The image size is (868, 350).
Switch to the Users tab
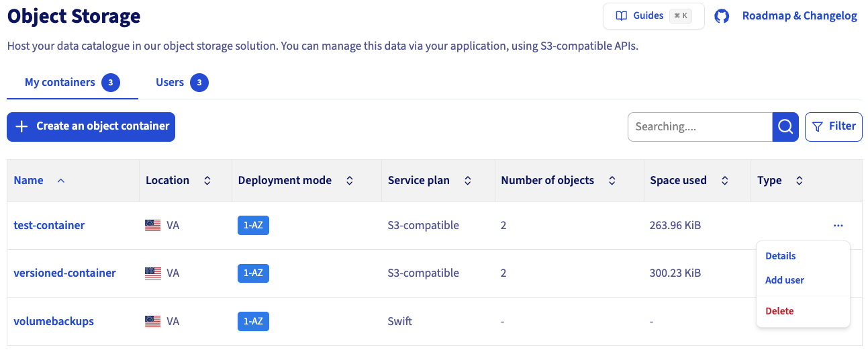click(170, 83)
